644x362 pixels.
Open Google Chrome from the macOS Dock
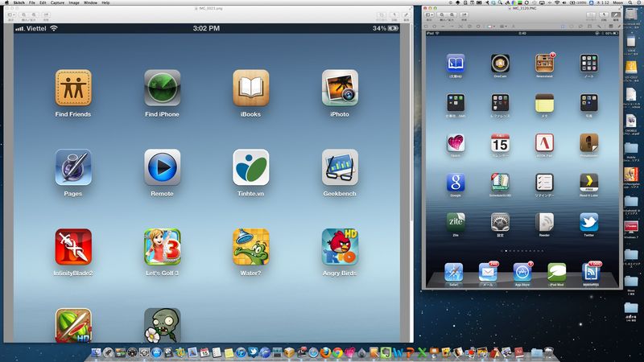coord(337,352)
